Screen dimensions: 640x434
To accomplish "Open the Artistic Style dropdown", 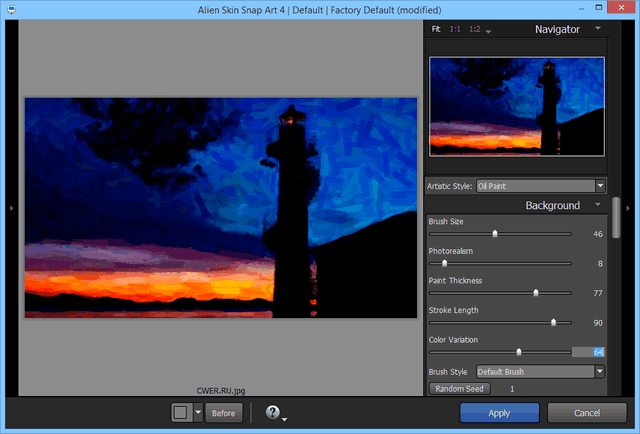I will (599, 185).
